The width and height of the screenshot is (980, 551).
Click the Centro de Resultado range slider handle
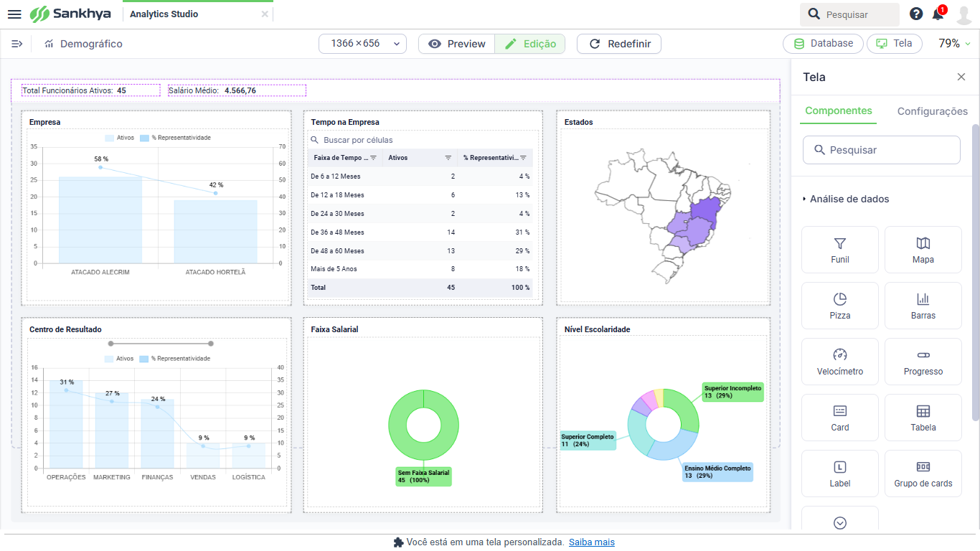[x=110, y=344]
